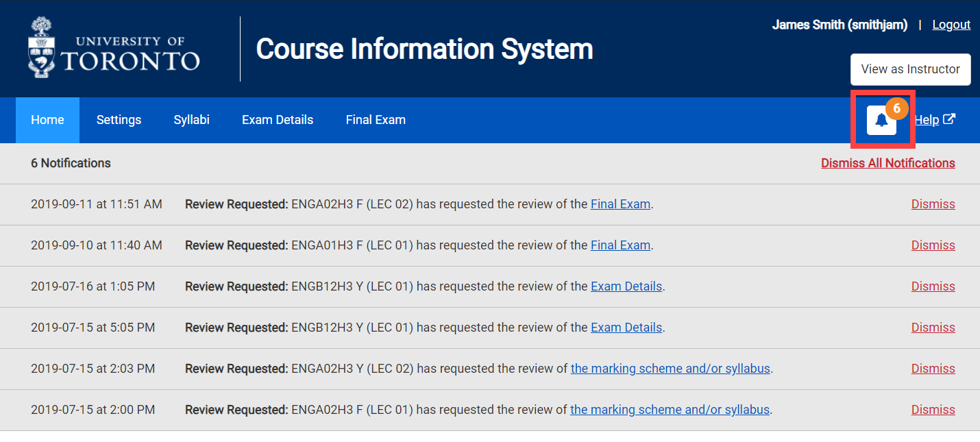
Task: Dismiss the 2019-07-16 1:05 PM notification
Action: (933, 286)
